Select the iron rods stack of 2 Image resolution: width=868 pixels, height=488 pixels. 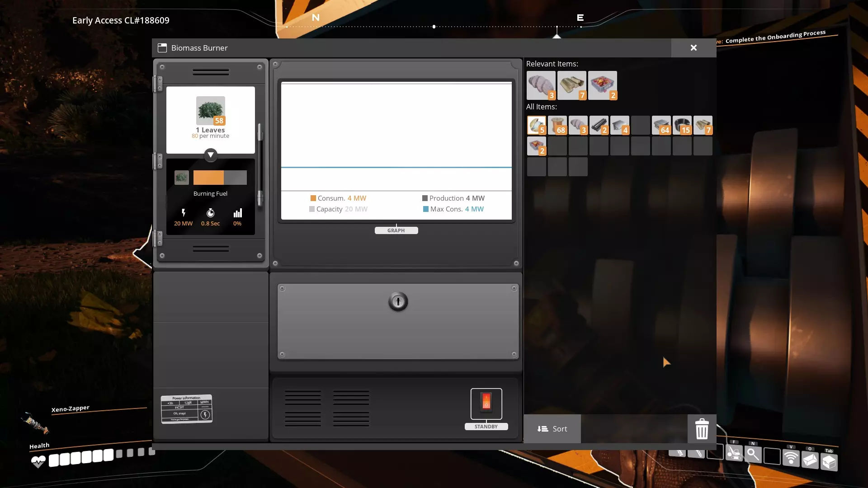(x=599, y=125)
